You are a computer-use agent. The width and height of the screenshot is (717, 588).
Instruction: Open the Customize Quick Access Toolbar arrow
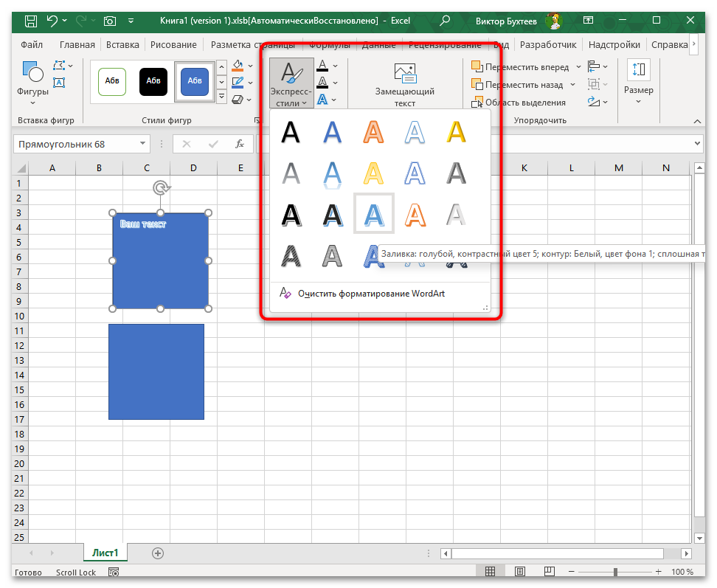(131, 21)
